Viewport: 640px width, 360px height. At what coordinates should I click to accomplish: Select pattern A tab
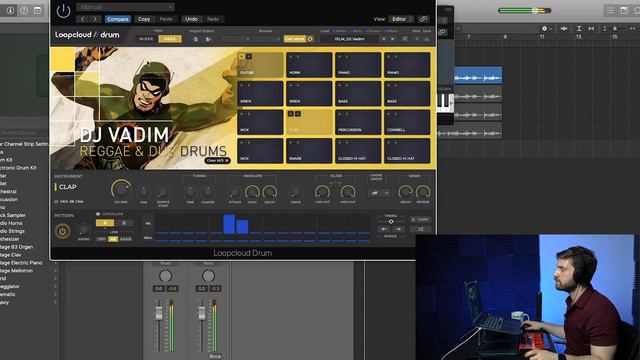click(x=105, y=223)
